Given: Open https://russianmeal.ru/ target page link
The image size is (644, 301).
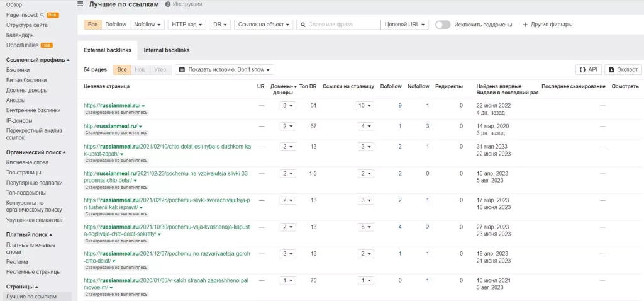Looking at the screenshot, I should coord(112,105).
